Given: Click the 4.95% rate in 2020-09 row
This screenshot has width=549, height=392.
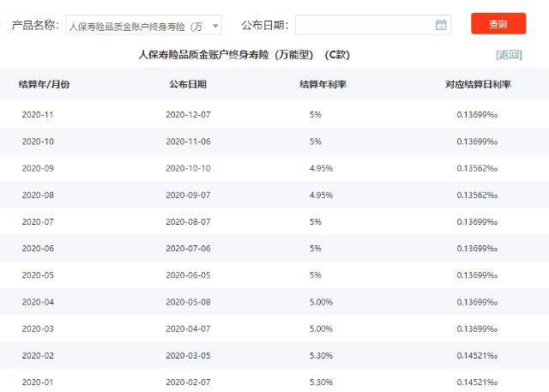Looking at the screenshot, I should 321,168.
